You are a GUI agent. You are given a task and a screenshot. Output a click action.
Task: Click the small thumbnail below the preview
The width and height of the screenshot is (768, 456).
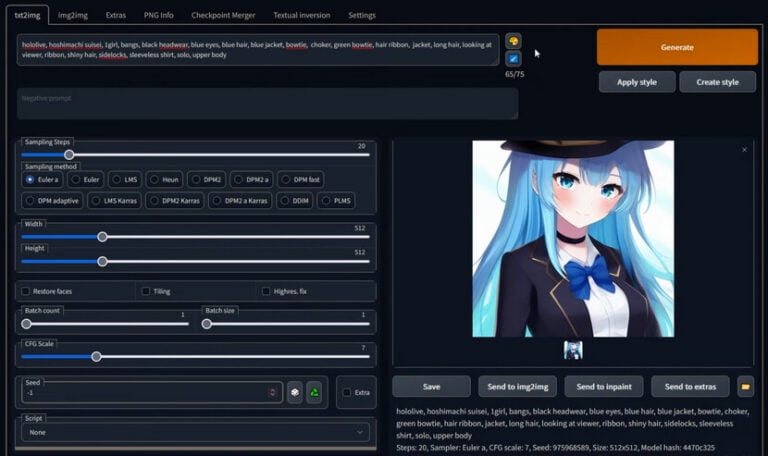573,351
